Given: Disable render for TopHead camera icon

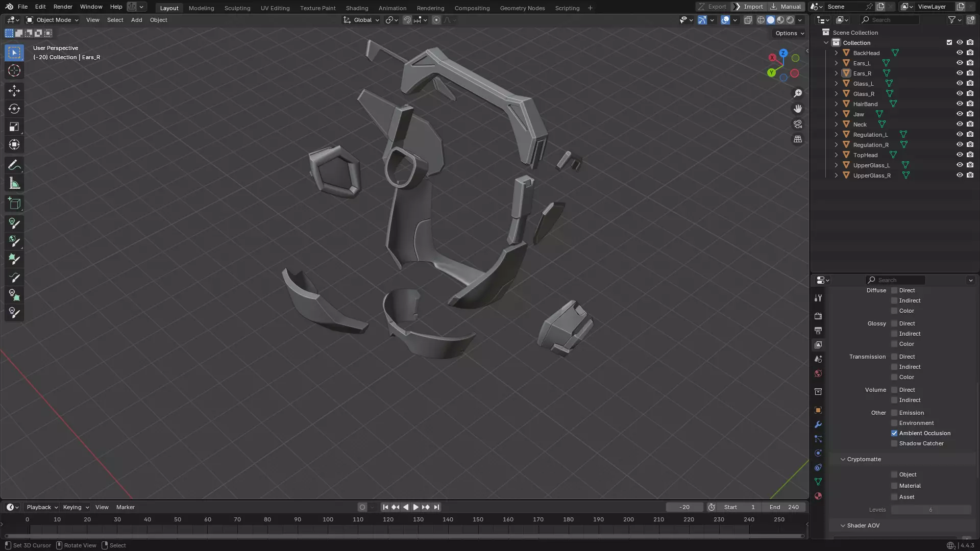Looking at the screenshot, I should click(x=970, y=155).
